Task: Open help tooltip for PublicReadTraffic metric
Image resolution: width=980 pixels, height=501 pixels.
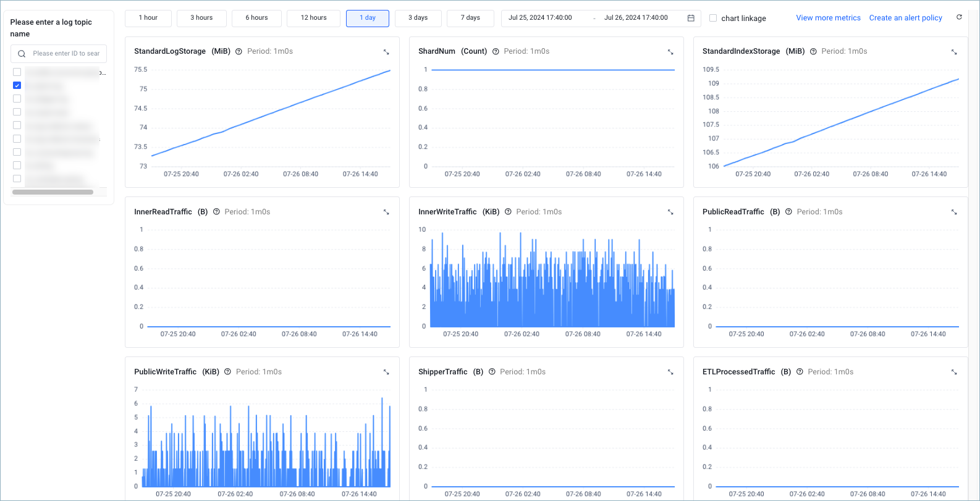Action: pyautogui.click(x=788, y=211)
